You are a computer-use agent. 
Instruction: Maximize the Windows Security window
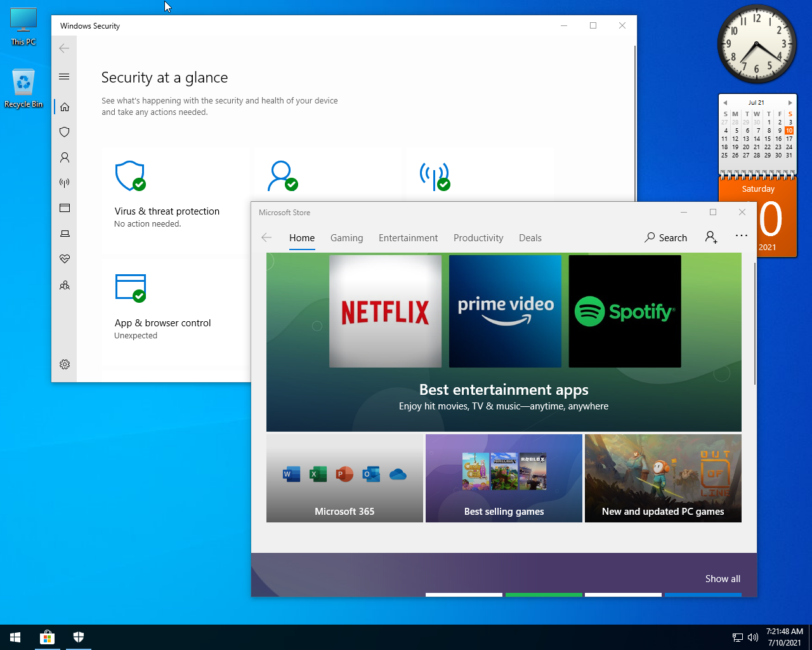(593, 25)
